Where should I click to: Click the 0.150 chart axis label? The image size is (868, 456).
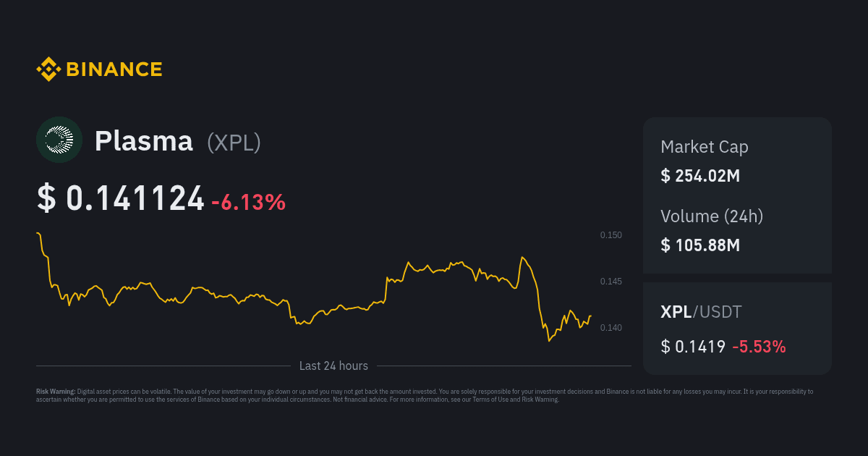[x=610, y=235]
